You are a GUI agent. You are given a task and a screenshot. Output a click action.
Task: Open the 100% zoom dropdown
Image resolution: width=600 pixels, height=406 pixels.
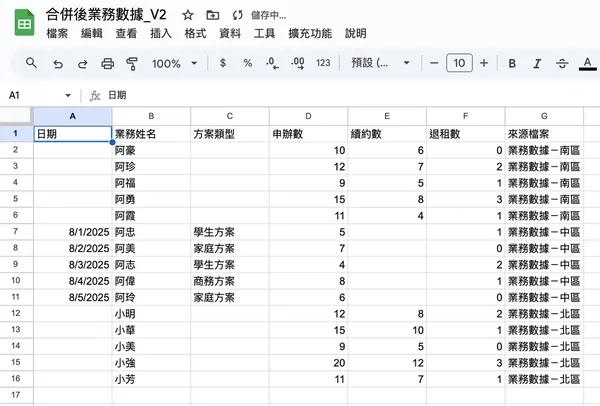[180, 63]
